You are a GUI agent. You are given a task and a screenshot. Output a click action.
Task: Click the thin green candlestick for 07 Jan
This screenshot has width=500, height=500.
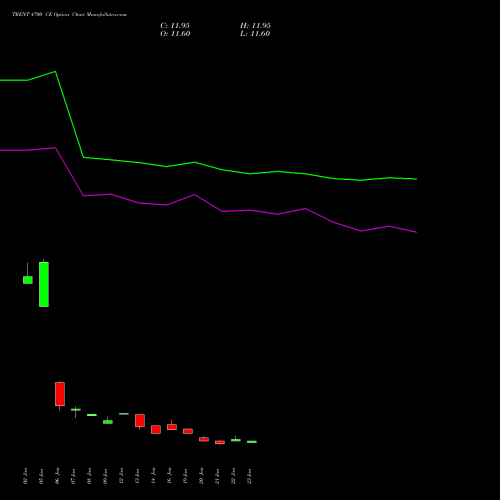[76, 410]
